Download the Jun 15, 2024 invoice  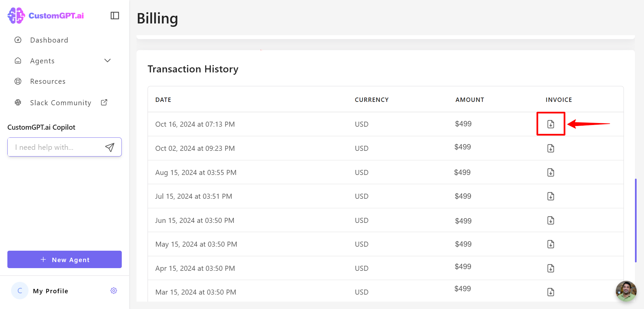pyautogui.click(x=550, y=220)
